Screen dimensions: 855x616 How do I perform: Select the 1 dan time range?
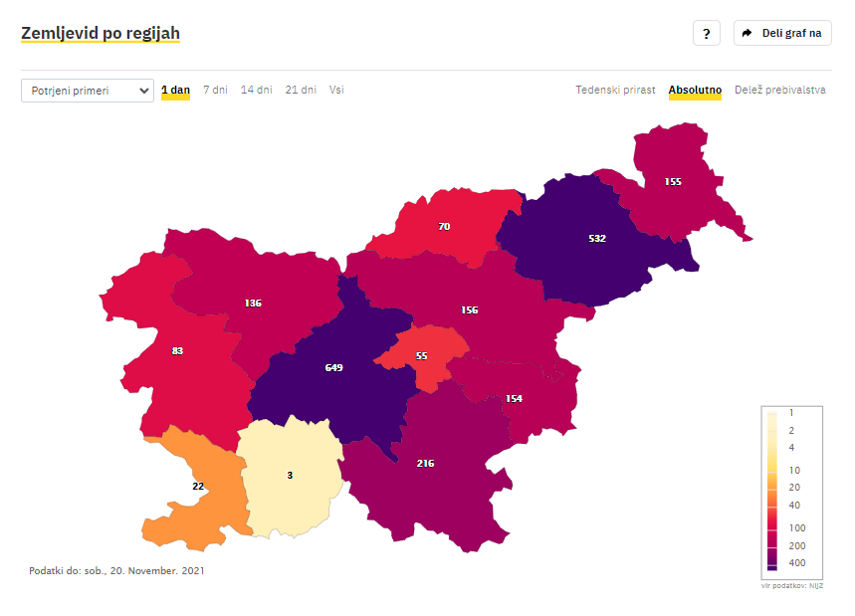tap(175, 90)
